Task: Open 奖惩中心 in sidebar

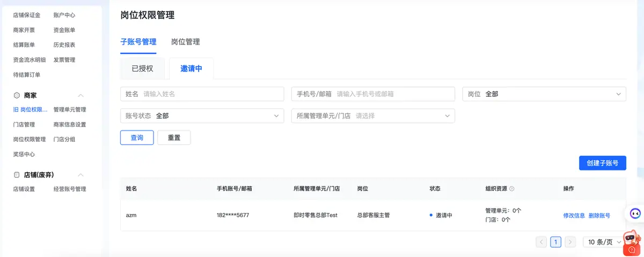Action: (24, 154)
